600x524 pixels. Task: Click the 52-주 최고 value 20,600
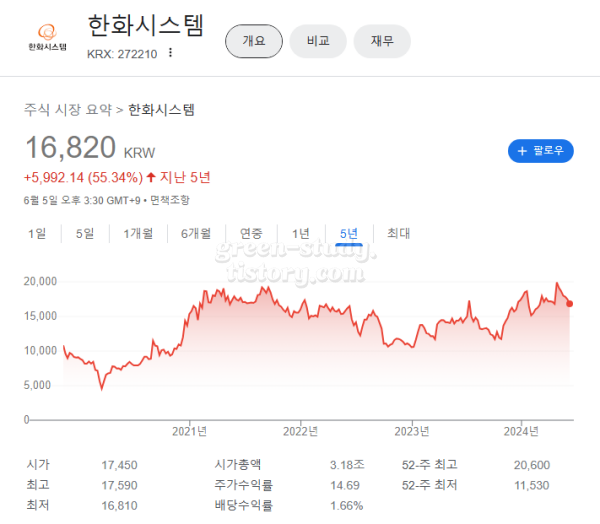coord(532,465)
